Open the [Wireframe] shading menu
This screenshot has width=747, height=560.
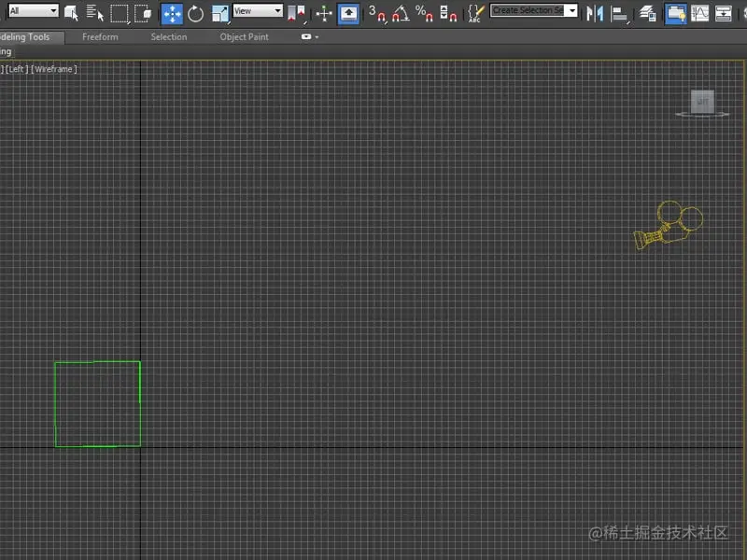pyautogui.click(x=54, y=69)
